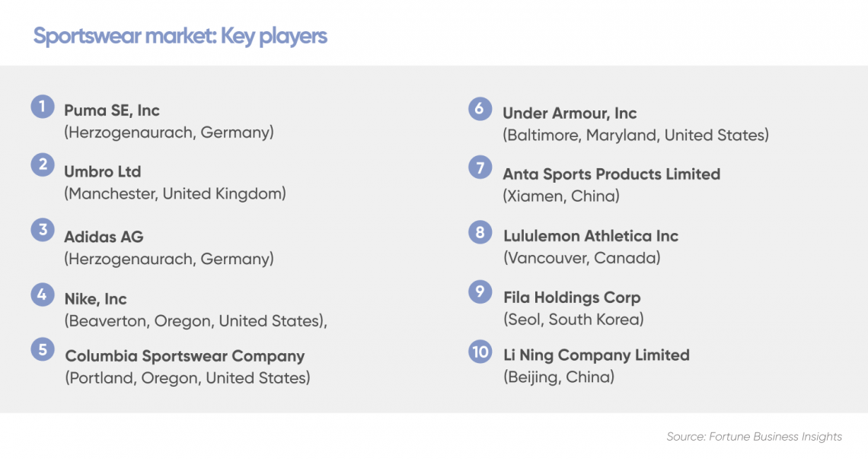This screenshot has height=459, width=868.
Task: Select the Umbro Ltd company name
Action: pyautogui.click(x=103, y=171)
